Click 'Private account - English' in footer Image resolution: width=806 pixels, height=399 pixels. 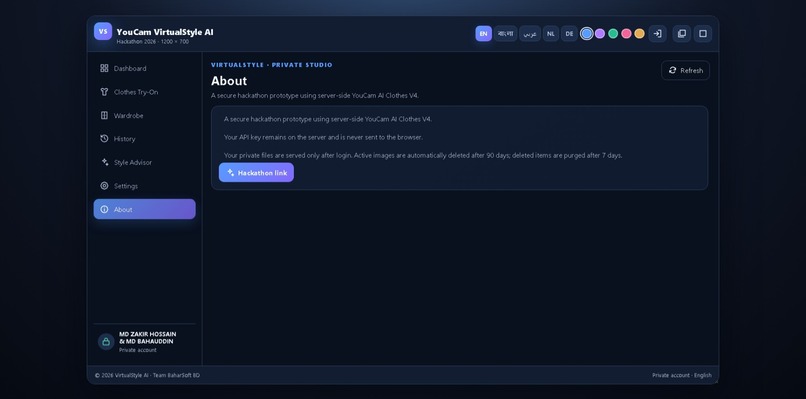pyautogui.click(x=682, y=375)
